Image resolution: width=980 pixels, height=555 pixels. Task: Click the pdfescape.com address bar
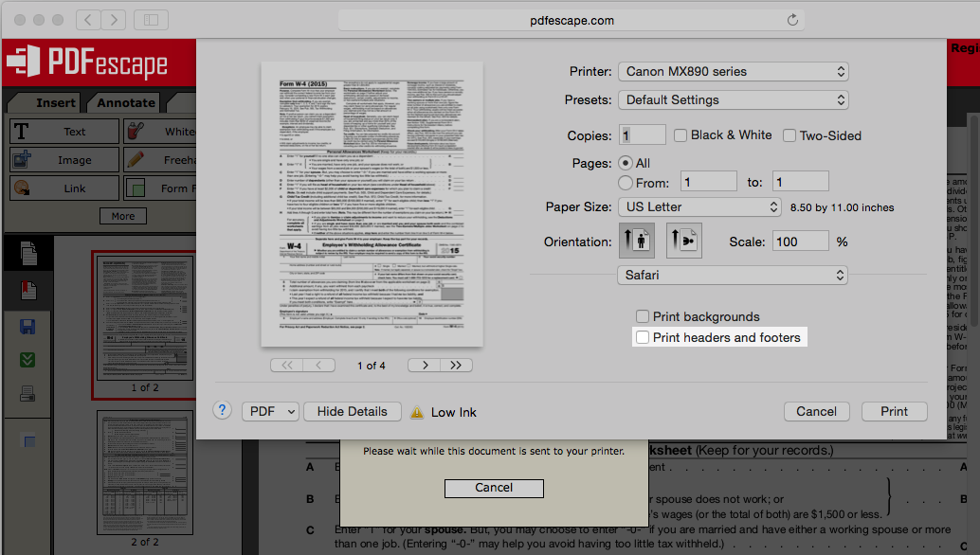pos(572,20)
